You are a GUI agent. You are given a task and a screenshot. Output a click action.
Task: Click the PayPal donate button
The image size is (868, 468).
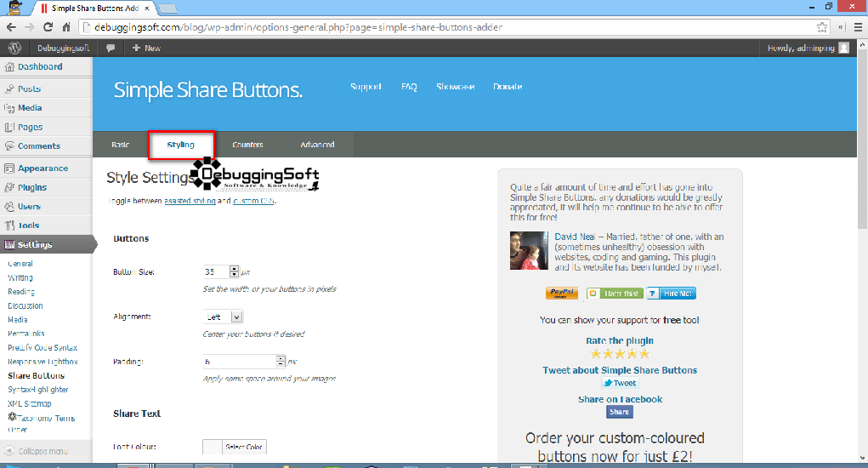point(562,293)
